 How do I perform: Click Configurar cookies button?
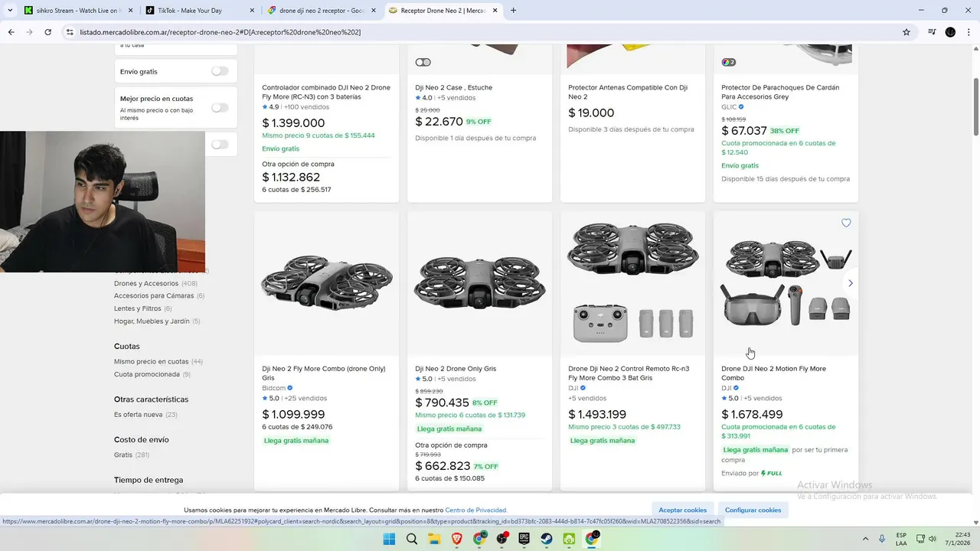point(753,510)
